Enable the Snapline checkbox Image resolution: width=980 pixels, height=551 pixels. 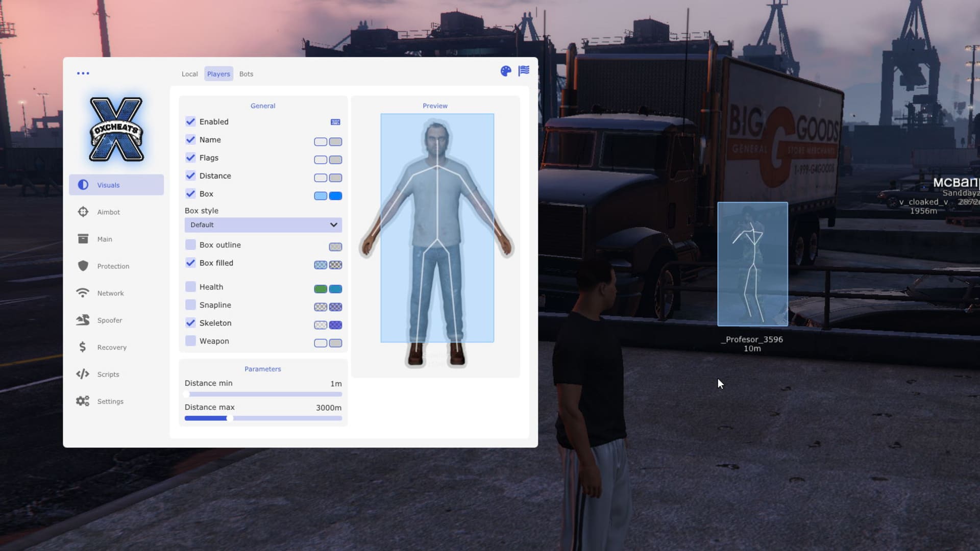(190, 305)
